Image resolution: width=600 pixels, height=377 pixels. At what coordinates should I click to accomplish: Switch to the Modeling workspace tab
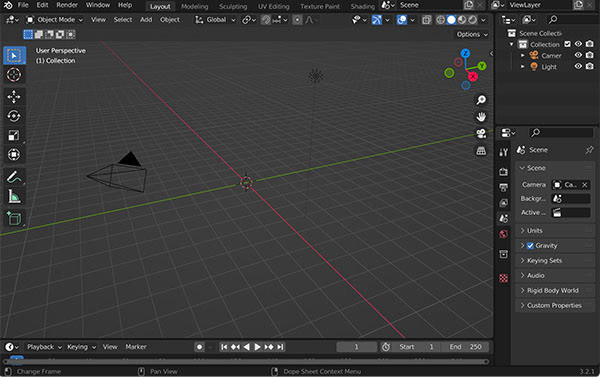tap(194, 7)
